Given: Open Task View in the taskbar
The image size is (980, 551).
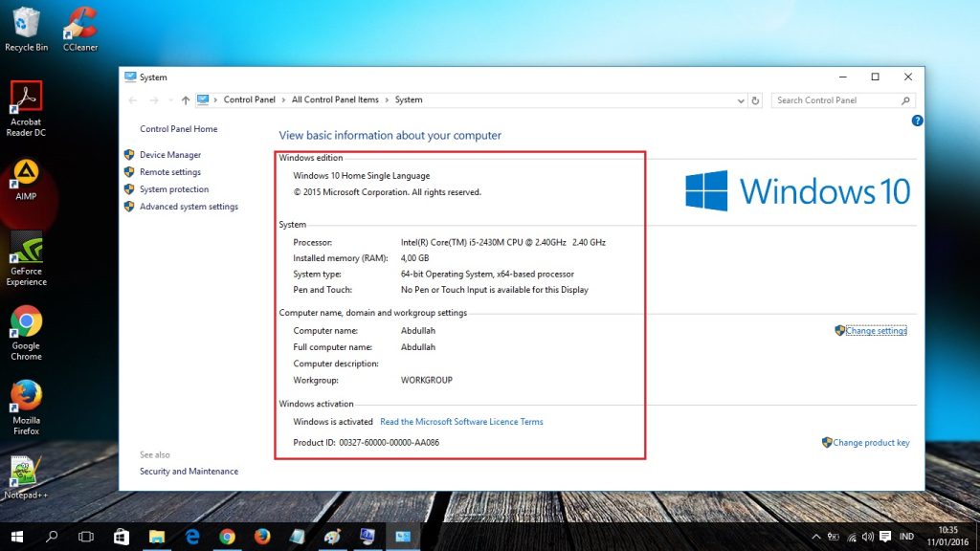Looking at the screenshot, I should pyautogui.click(x=86, y=537).
